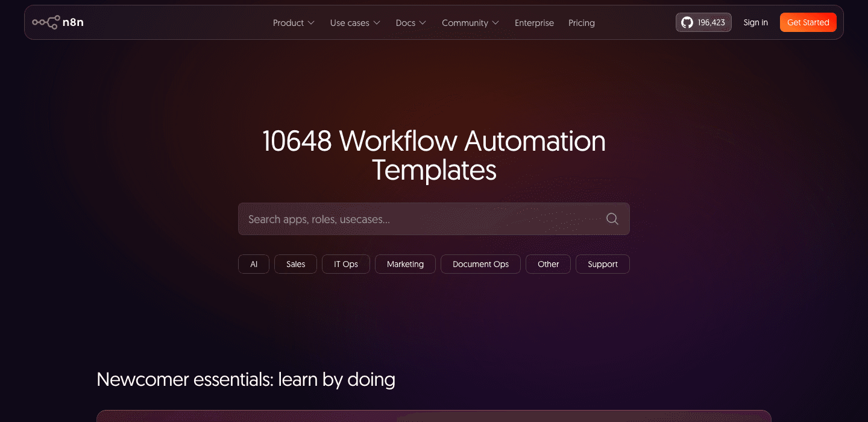Filter templates by Support category
This screenshot has height=422, width=868.
603,264
